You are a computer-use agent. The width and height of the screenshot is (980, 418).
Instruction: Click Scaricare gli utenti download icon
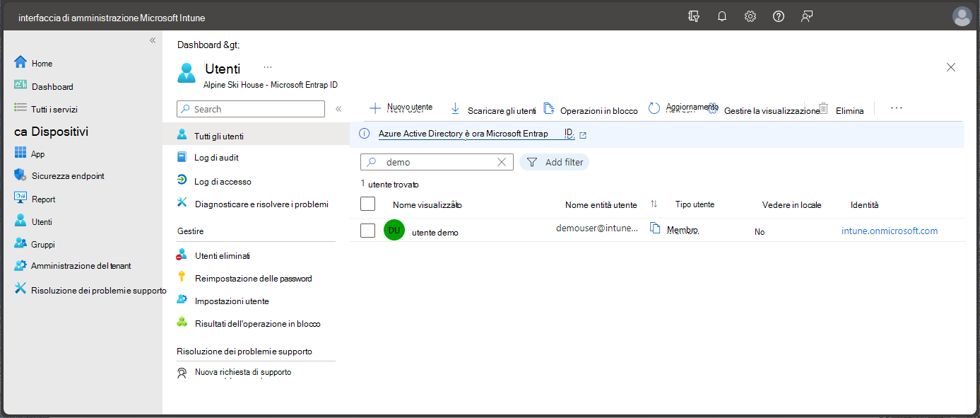[x=455, y=109]
